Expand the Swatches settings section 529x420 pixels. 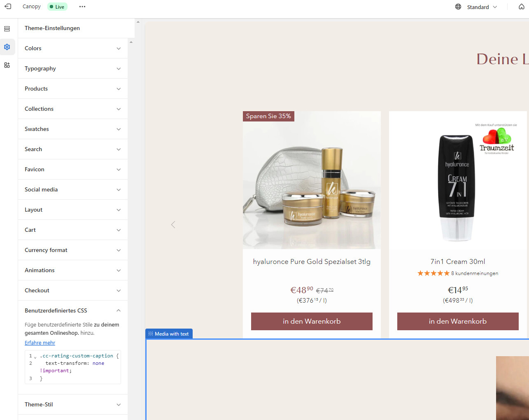coord(73,129)
